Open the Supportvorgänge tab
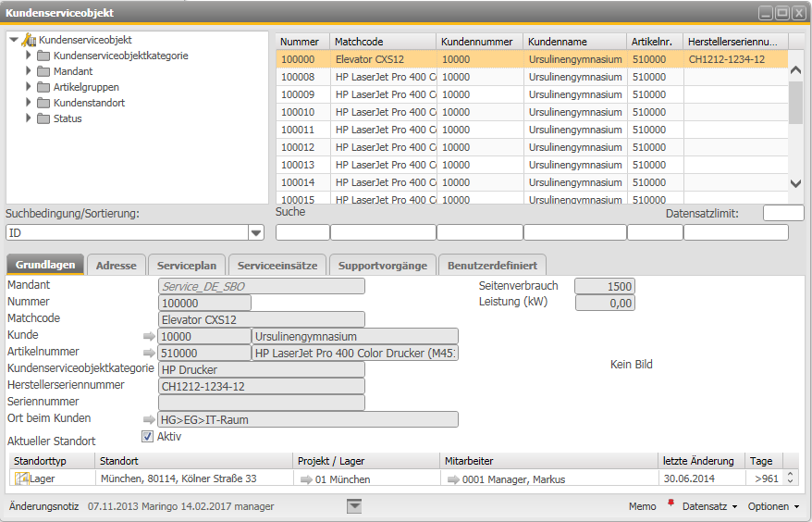Screen dimensions: 812x522 (383, 266)
